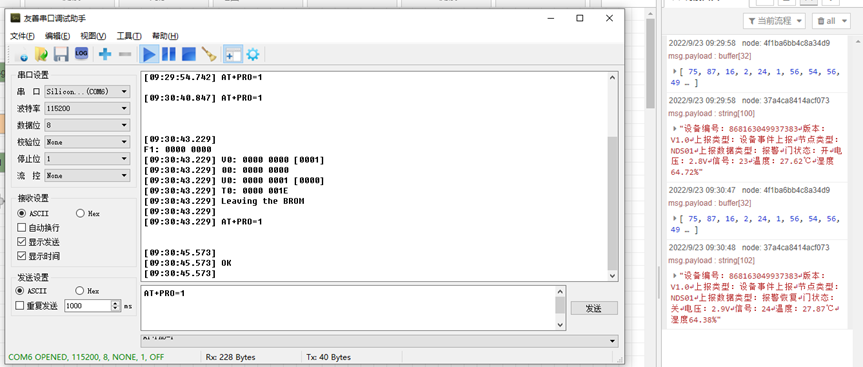Open the stop bits 1 dropdown
This screenshot has height=367, width=863.
pyautogui.click(x=87, y=158)
